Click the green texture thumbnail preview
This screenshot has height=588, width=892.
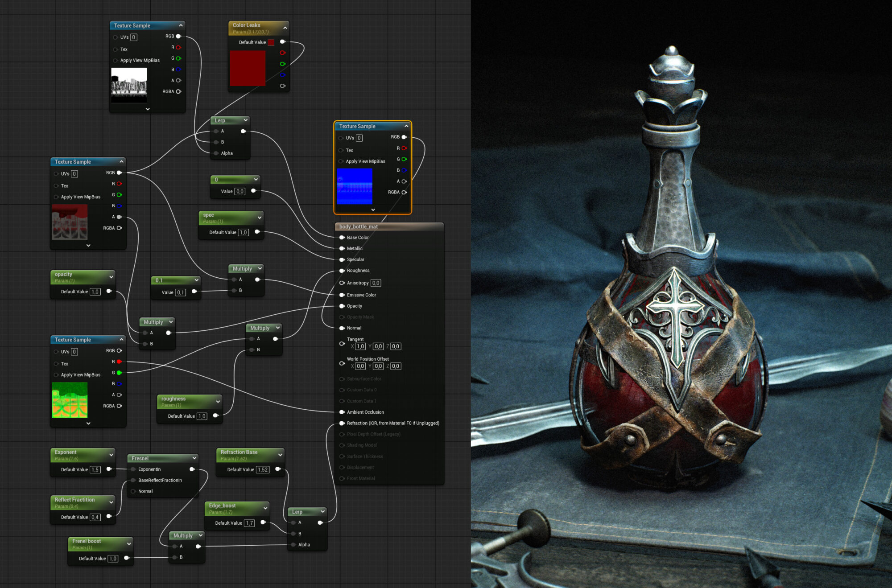pos(70,400)
